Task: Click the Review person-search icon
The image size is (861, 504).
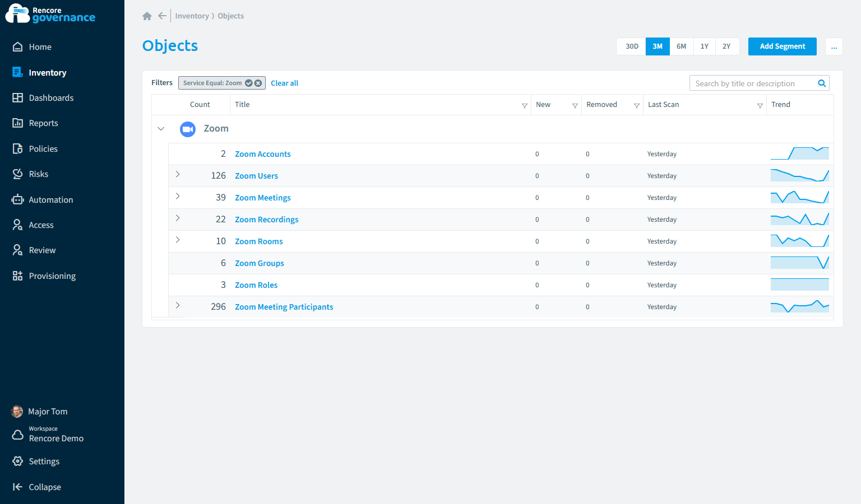Action: click(x=17, y=250)
